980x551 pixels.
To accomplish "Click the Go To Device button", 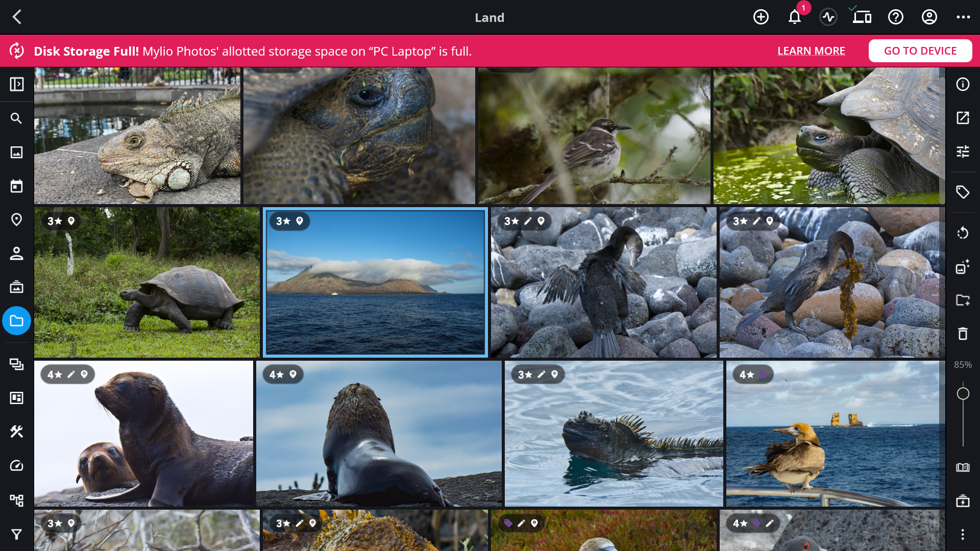I will pyautogui.click(x=920, y=51).
